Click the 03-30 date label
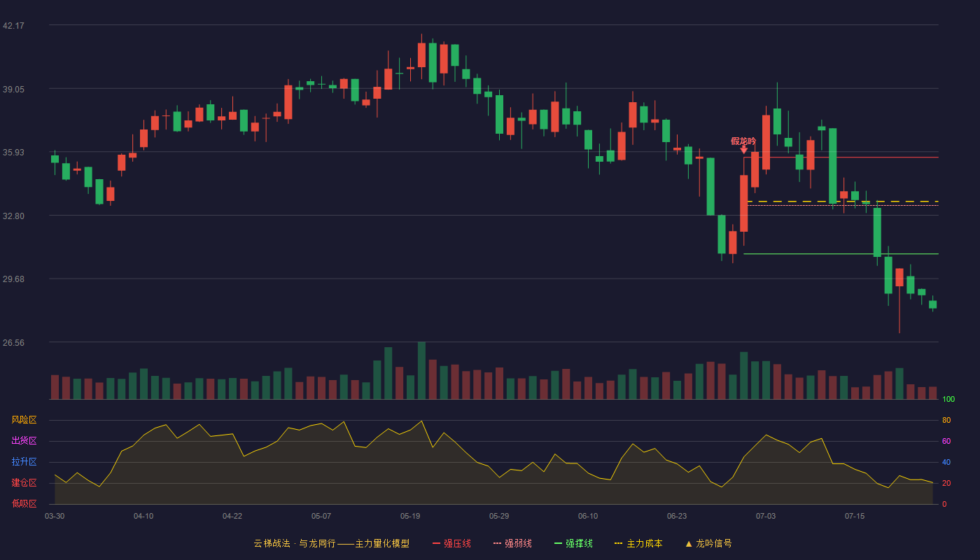This screenshot has width=980, height=560. (55, 516)
